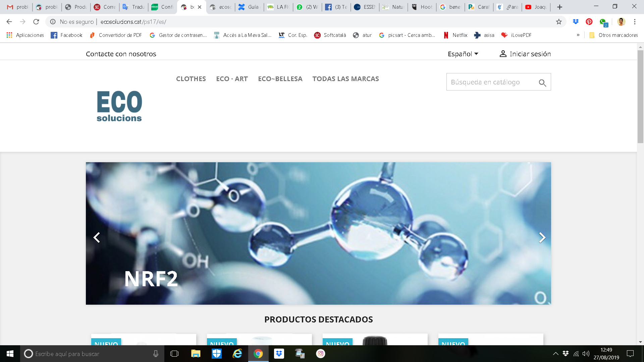Open the Español language dropdown
Image resolution: width=644 pixels, height=362 pixels.
tap(463, 54)
